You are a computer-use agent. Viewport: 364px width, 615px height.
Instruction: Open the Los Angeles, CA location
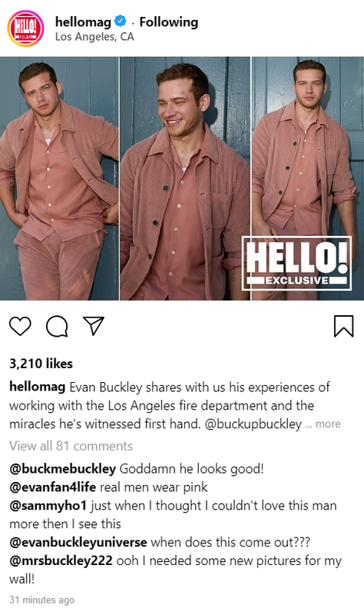(94, 37)
